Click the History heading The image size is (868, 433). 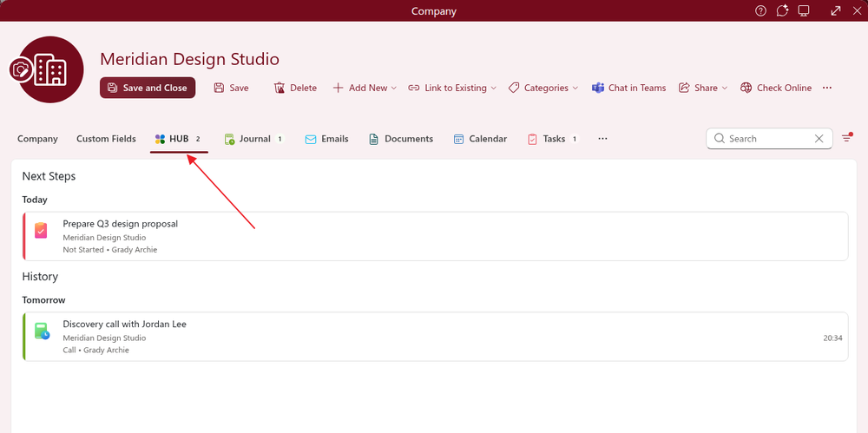tap(40, 277)
